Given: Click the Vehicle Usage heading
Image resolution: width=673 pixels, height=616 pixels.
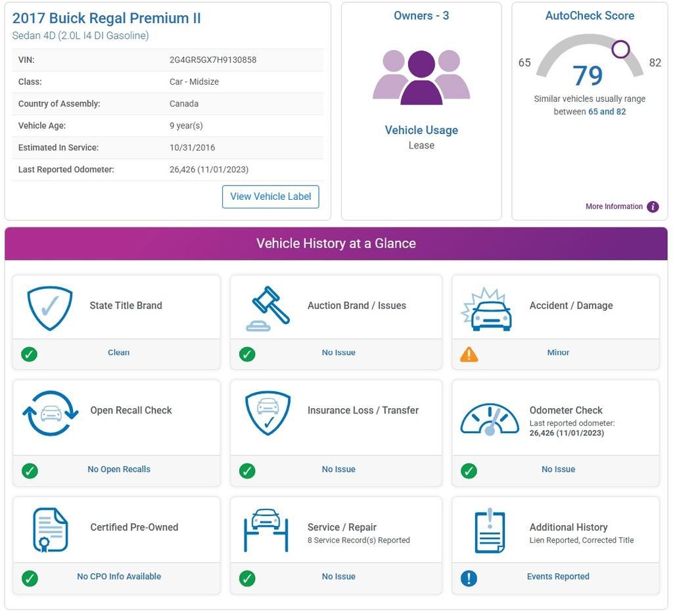Looking at the screenshot, I should pyautogui.click(x=421, y=130).
